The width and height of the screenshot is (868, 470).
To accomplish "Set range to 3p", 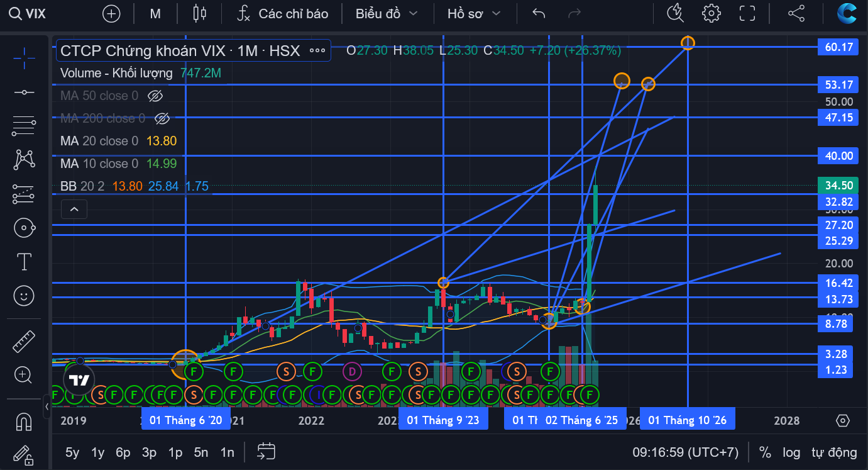I will tap(149, 452).
